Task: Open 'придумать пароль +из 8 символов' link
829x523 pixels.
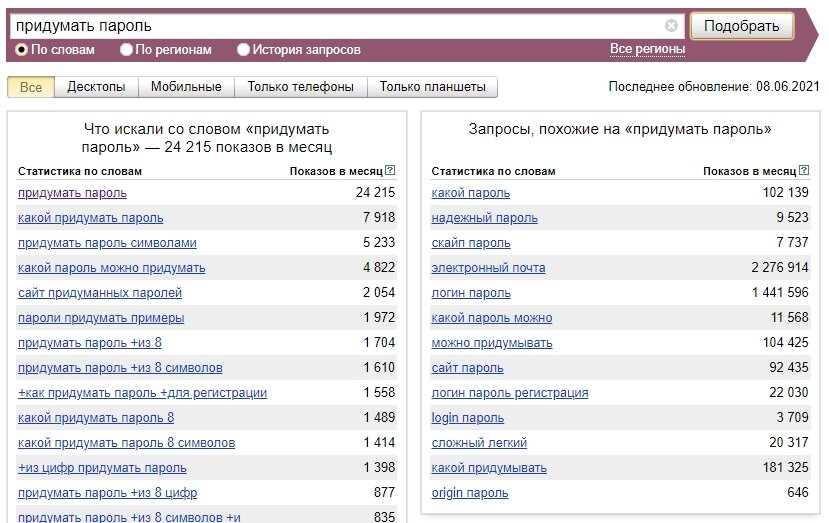Action: pyautogui.click(x=120, y=368)
